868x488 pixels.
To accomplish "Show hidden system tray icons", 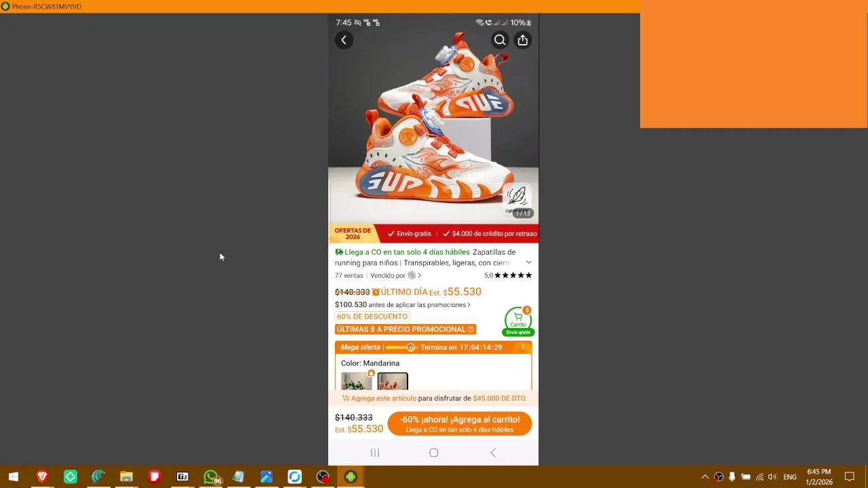I will pos(705,476).
